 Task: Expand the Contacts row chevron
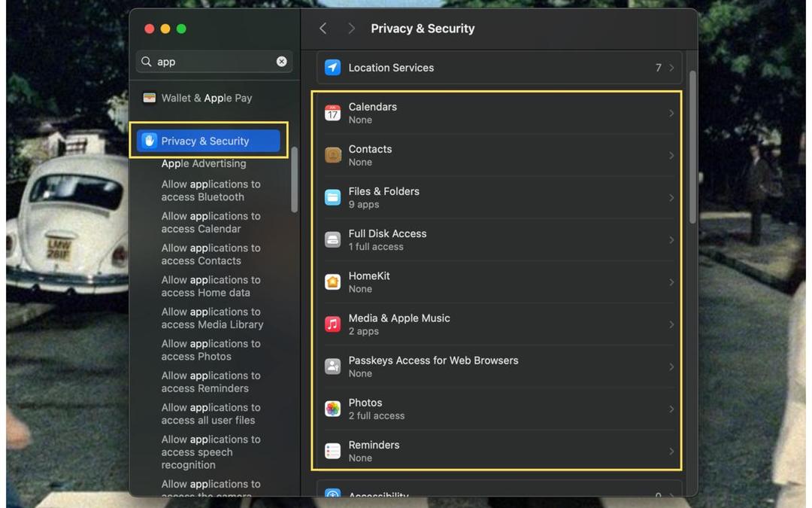[671, 156]
